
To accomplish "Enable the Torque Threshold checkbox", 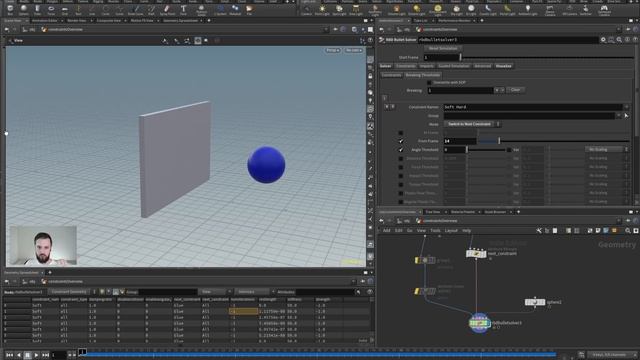I will click(x=401, y=184).
